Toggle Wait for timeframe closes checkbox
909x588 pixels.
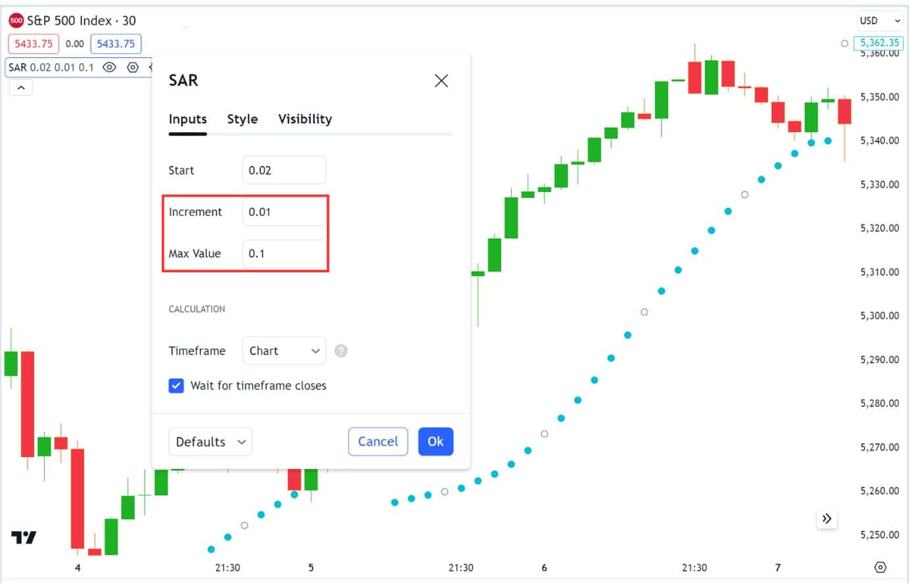click(x=176, y=385)
